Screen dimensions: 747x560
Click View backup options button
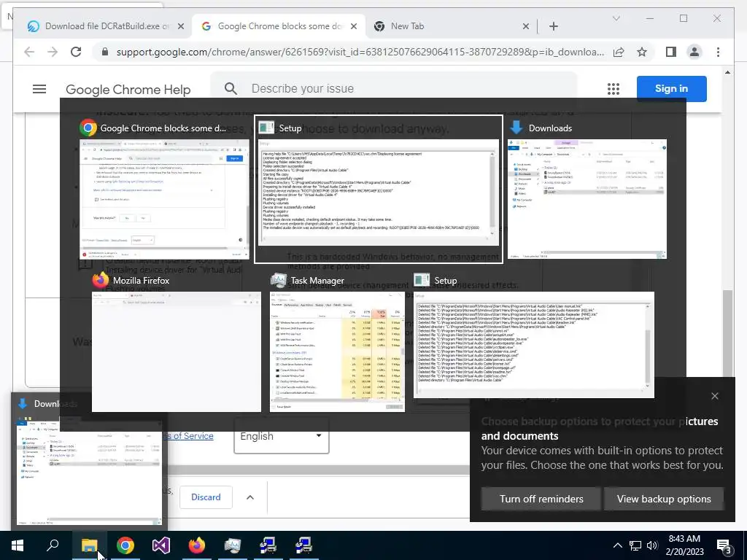coord(664,499)
